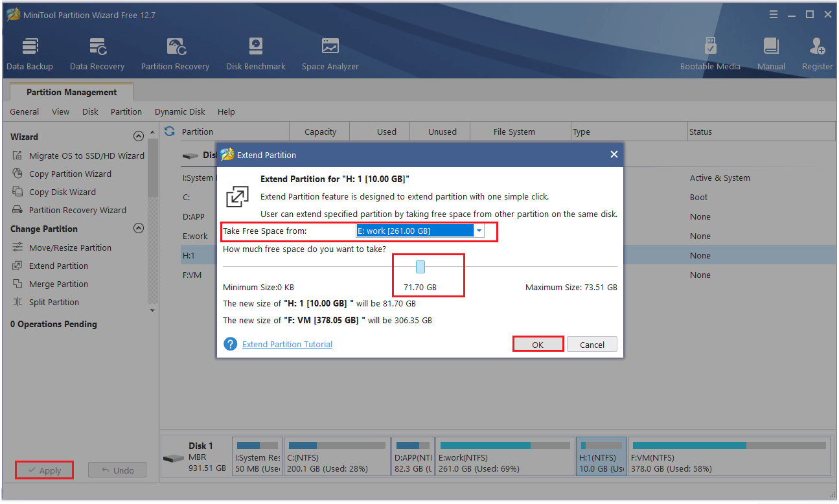The width and height of the screenshot is (839, 504).
Task: Open the Dynamic Disk menu
Action: click(x=180, y=111)
